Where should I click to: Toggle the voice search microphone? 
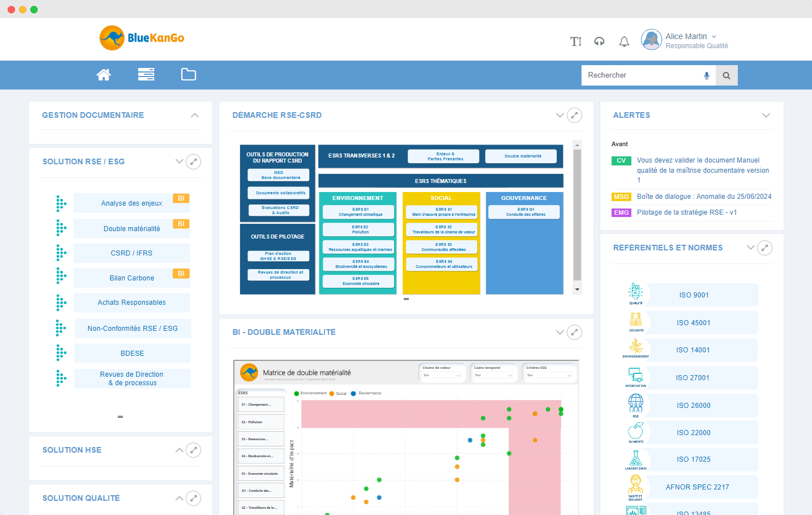click(x=706, y=75)
